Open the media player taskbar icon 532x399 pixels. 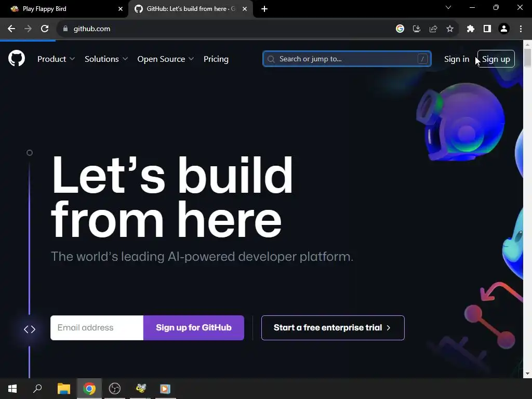[x=165, y=389]
